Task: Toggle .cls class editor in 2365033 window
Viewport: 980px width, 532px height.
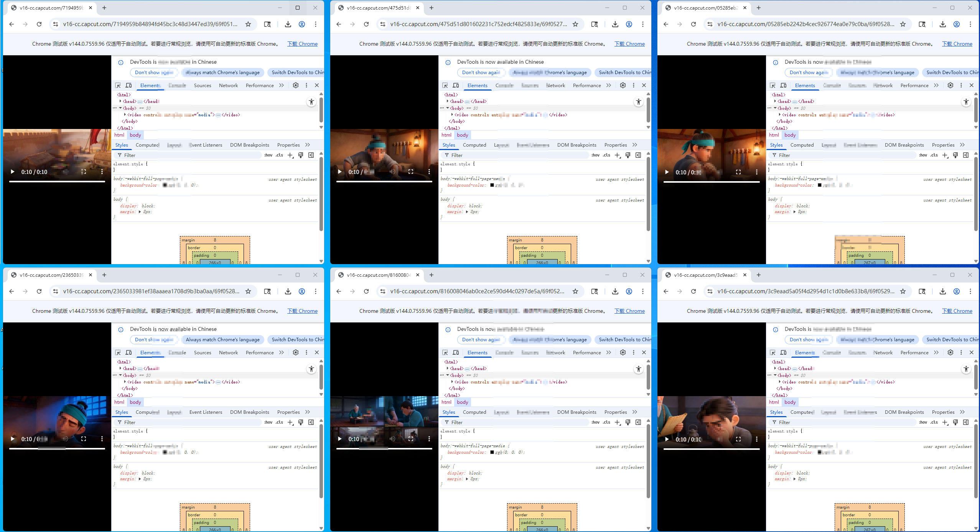Action: (279, 422)
